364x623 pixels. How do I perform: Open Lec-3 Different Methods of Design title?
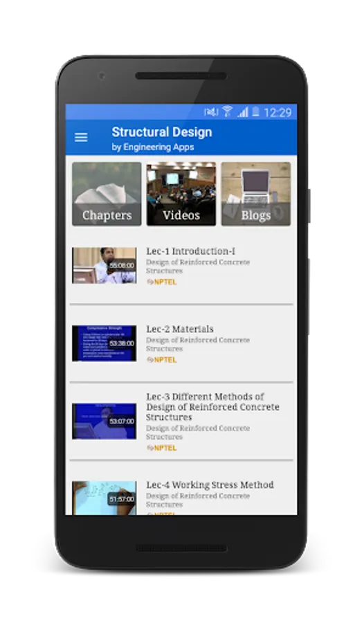pyautogui.click(x=212, y=407)
